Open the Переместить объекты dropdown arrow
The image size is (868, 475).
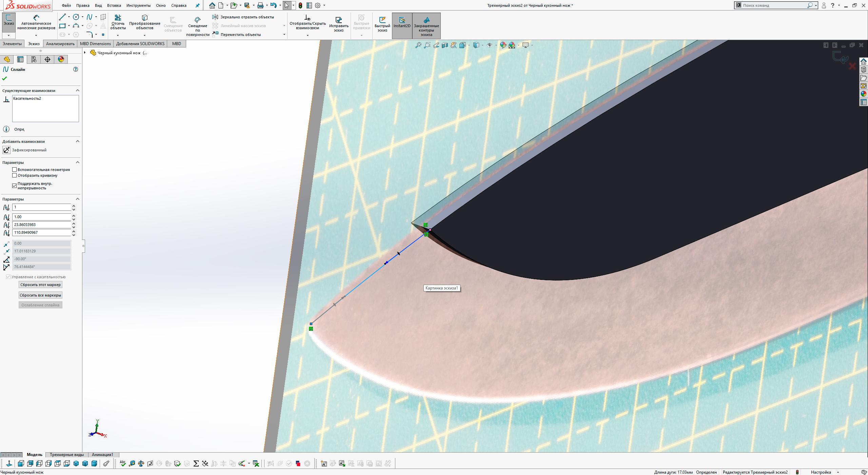click(x=284, y=34)
